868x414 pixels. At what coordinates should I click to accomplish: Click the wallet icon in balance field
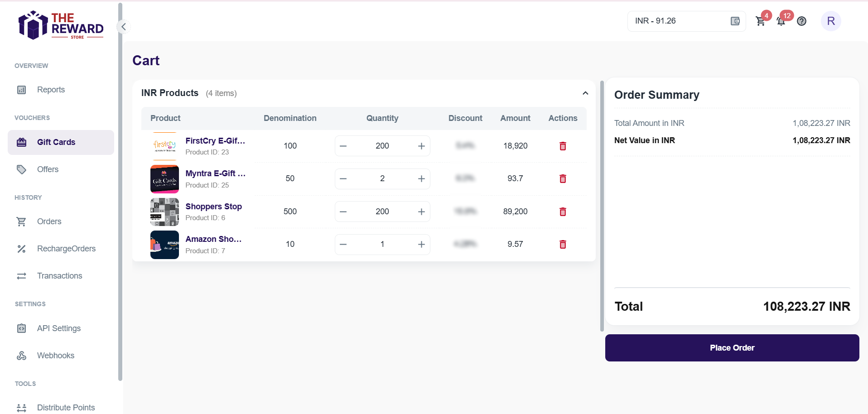pos(735,21)
